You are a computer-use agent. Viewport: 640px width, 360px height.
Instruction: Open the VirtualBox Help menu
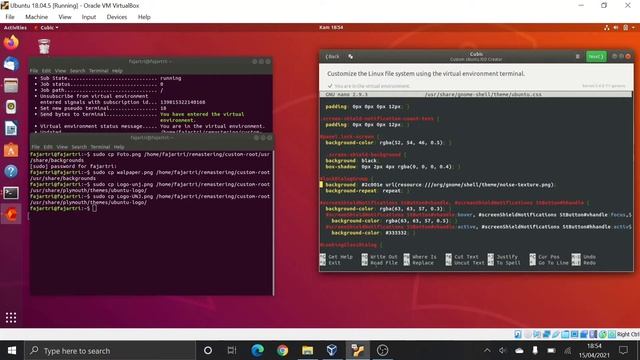144,17
